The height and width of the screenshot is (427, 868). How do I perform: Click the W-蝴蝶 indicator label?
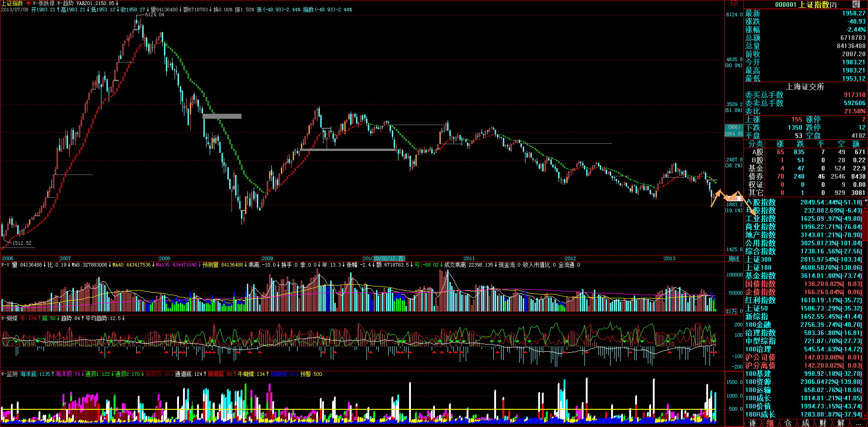[10, 318]
